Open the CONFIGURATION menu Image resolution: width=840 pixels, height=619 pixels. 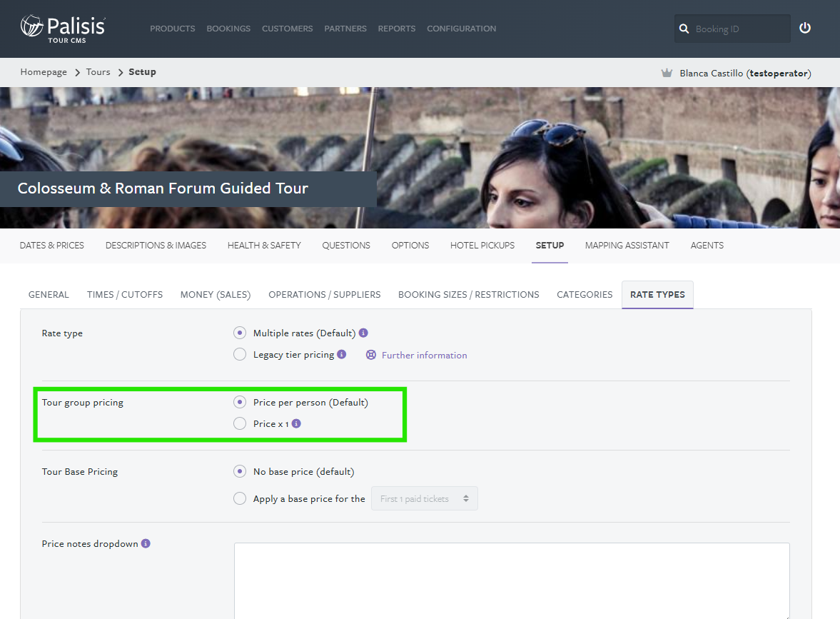(x=461, y=29)
